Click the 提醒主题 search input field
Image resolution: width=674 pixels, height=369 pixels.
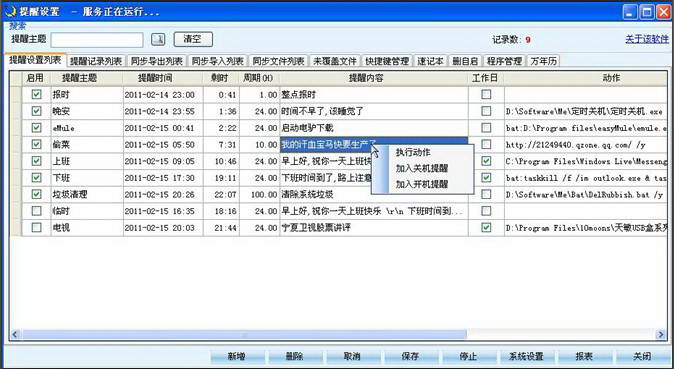pos(97,40)
